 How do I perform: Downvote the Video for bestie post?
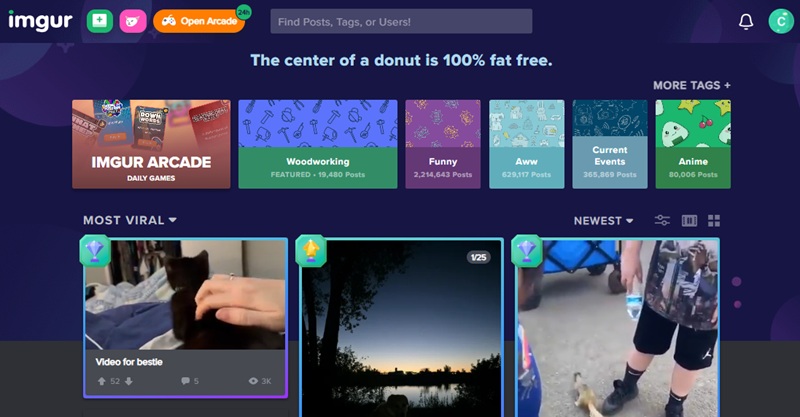click(x=129, y=381)
